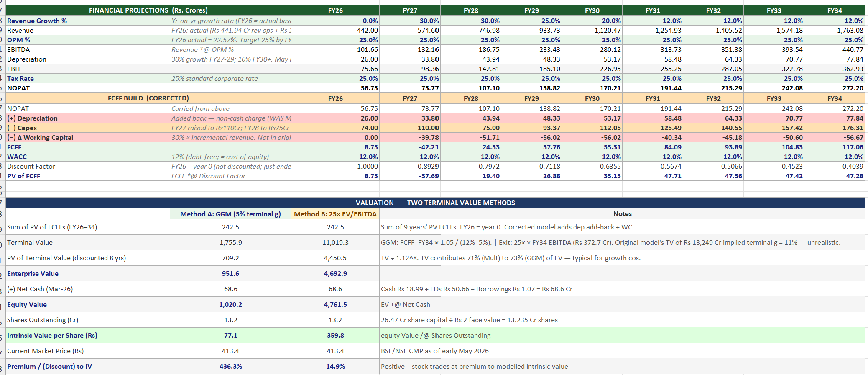Image resolution: width=868 pixels, height=375 pixels.
Task: Select the Method B 25× EV/EBITDA header
Action: point(335,214)
